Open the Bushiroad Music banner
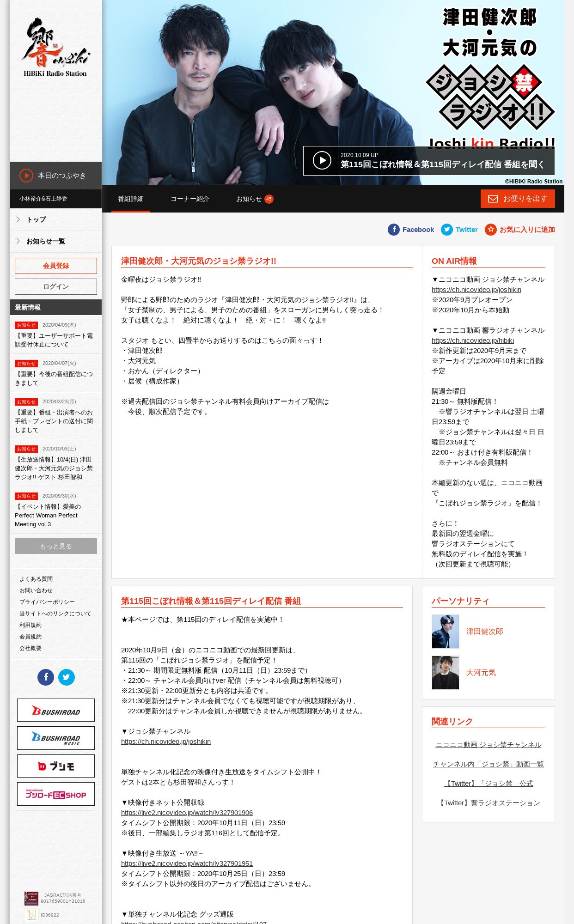 [x=56, y=738]
